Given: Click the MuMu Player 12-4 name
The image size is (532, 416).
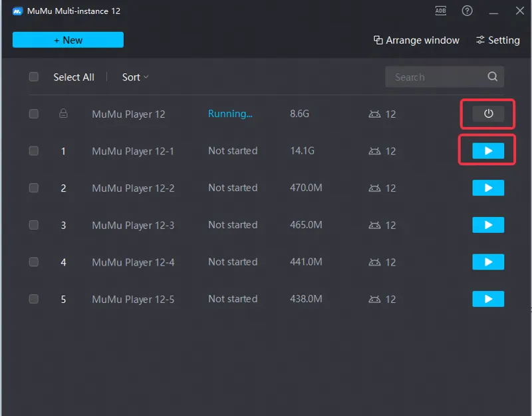Looking at the screenshot, I should point(134,262).
